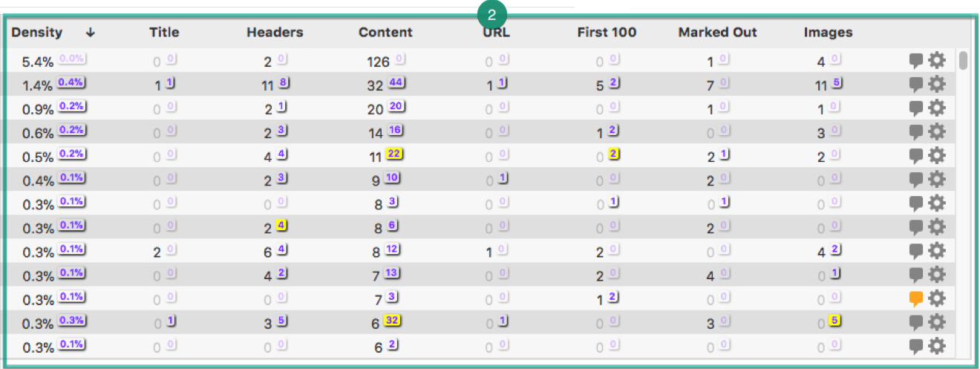Viewport: 980px width, 369px height.
Task: Click the Content column header
Action: 385,33
